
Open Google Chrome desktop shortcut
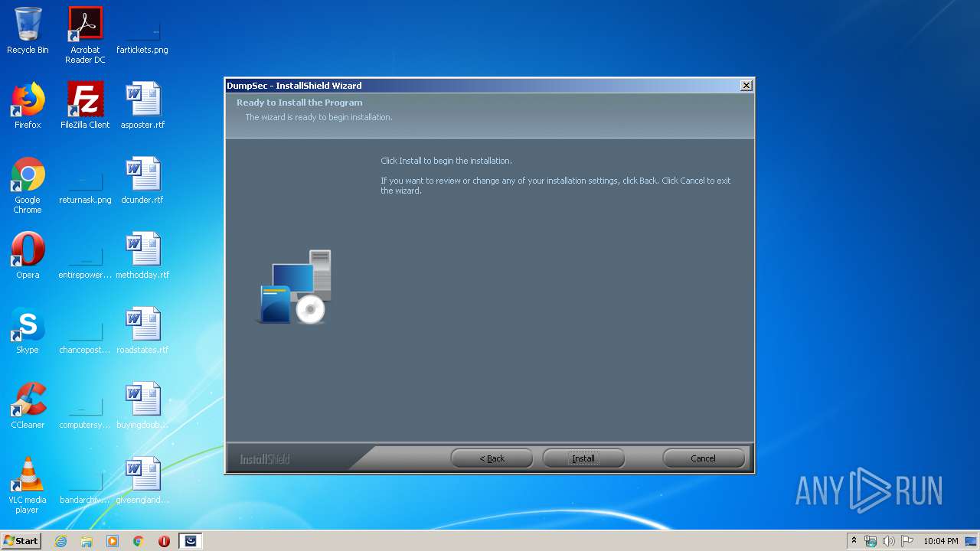point(28,185)
